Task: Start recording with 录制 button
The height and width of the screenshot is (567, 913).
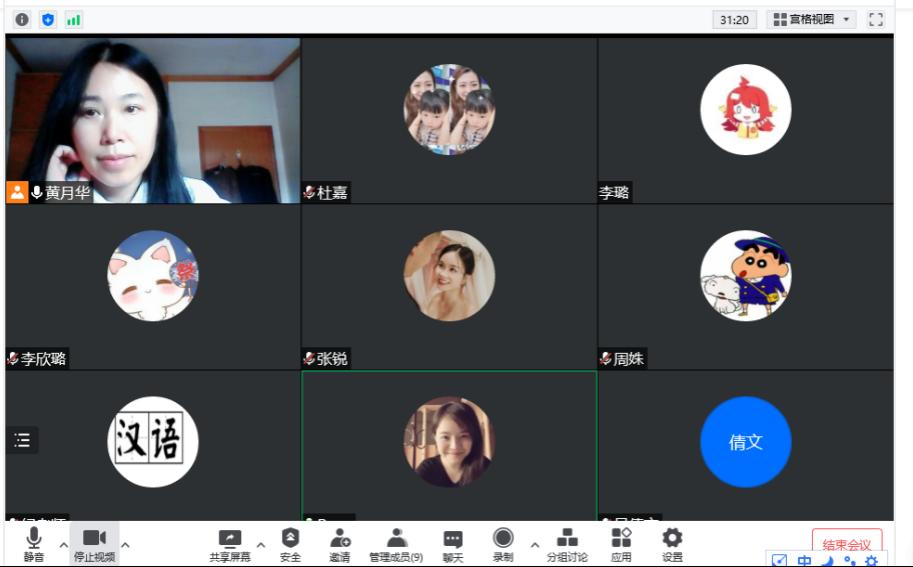Action: point(503,544)
